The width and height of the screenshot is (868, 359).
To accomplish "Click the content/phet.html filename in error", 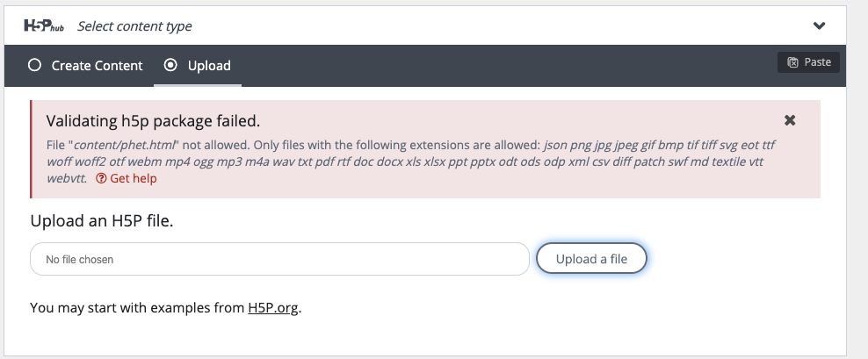I will 124,145.
